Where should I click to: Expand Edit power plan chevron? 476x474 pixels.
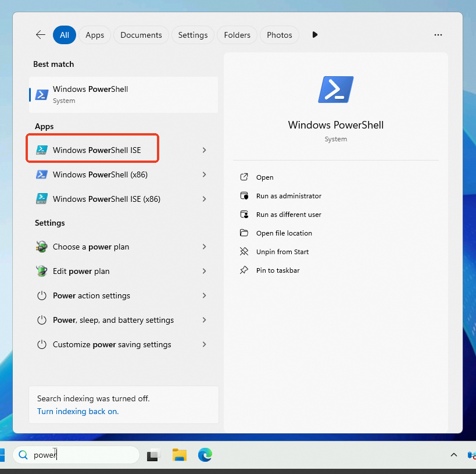(x=205, y=271)
